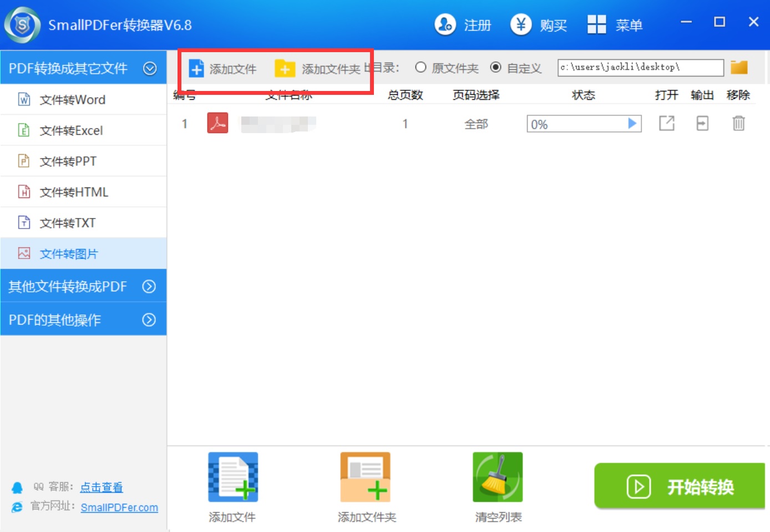Image resolution: width=770 pixels, height=532 pixels.
Task: Select 文件转Word in the sidebar
Action: [72, 100]
